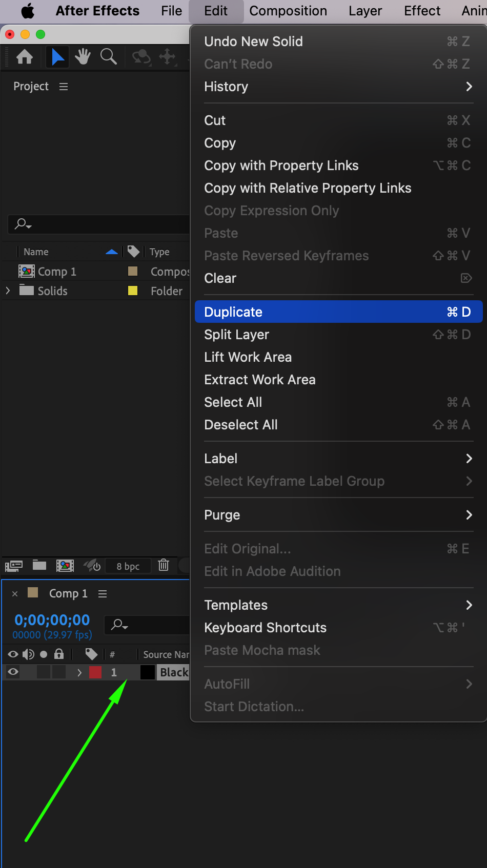Open the Project panel menu
The image size is (487, 868).
(x=64, y=87)
